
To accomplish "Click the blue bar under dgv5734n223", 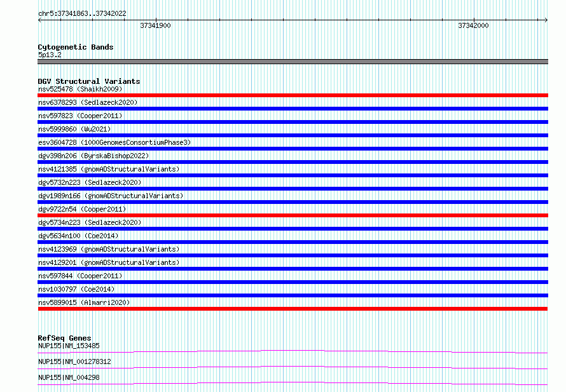I will pyautogui.click(x=293, y=229).
